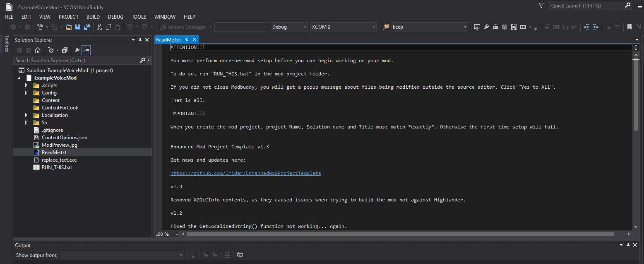Screen dimensions: 644x264
Task: Toggle pin on the ReadMe.txt tab
Action: (x=187, y=39)
